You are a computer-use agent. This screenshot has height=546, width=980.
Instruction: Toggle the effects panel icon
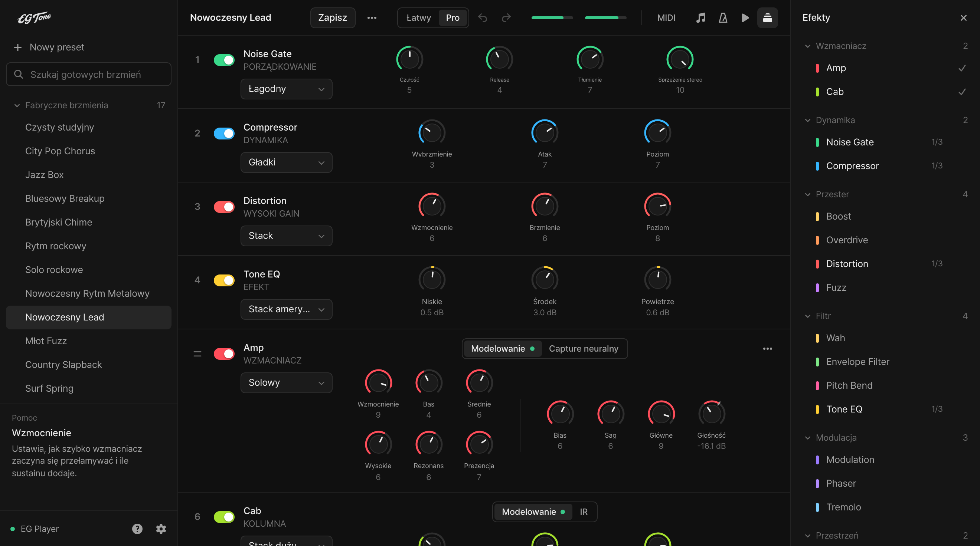[767, 18]
